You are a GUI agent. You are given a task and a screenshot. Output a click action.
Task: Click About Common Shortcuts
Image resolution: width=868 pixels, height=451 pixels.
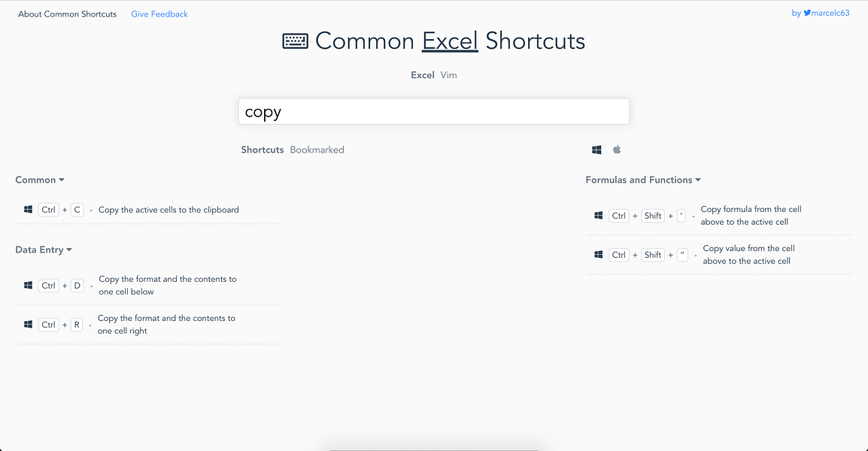pos(67,14)
